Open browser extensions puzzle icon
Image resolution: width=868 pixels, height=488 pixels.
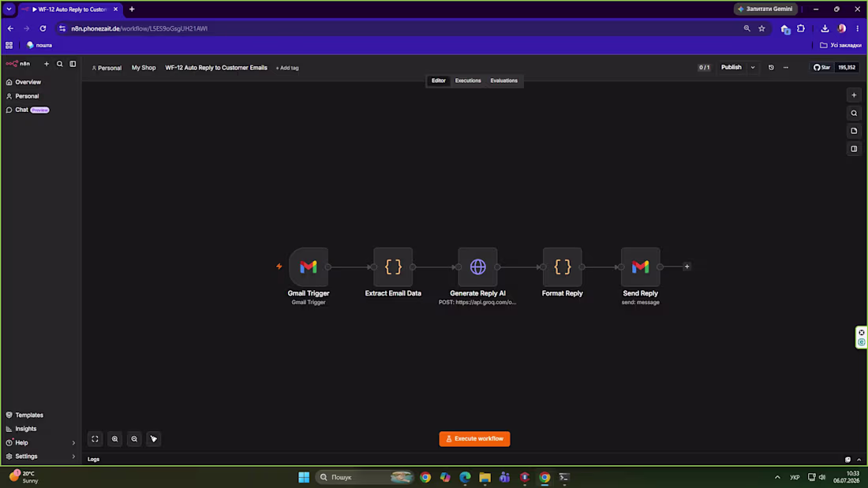tap(801, 28)
